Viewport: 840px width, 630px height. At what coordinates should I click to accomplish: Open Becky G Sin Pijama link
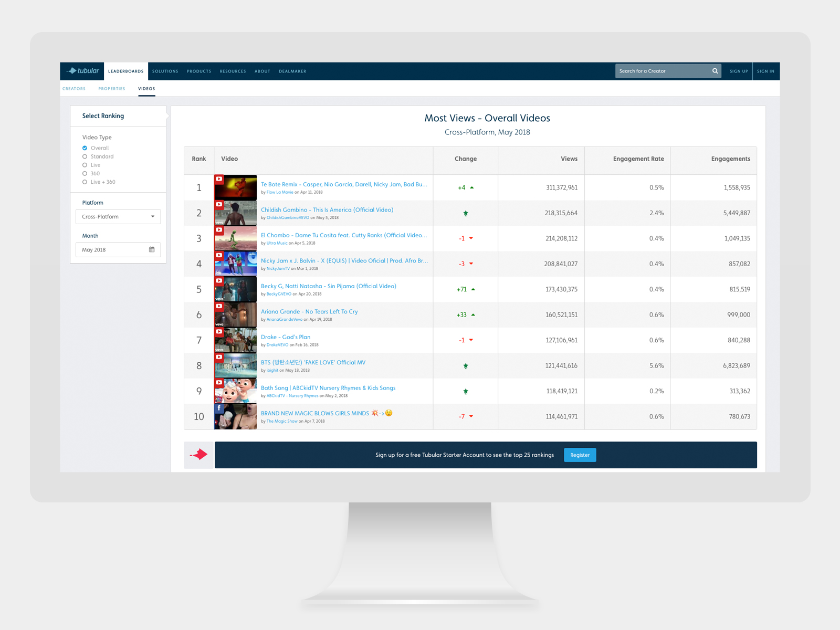[329, 286]
